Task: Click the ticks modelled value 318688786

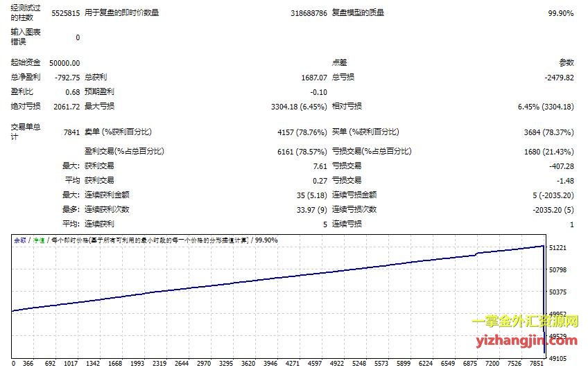Action: click(x=309, y=13)
